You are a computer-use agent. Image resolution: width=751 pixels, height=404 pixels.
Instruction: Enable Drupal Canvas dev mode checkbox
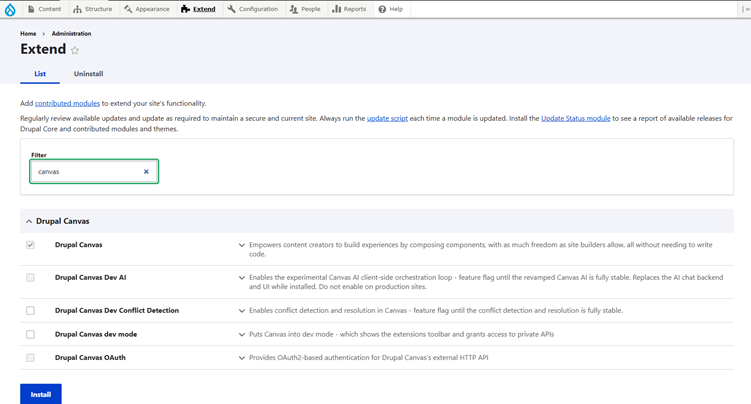30,334
